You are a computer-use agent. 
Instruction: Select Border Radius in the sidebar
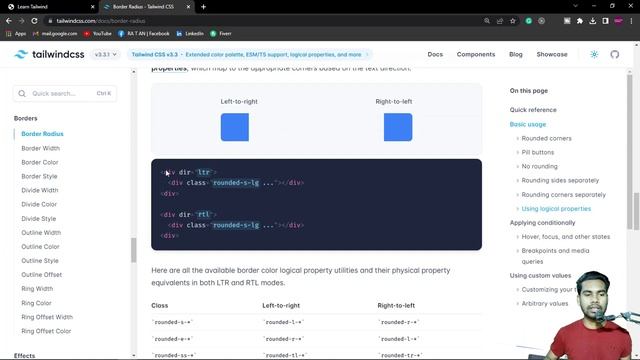42,134
